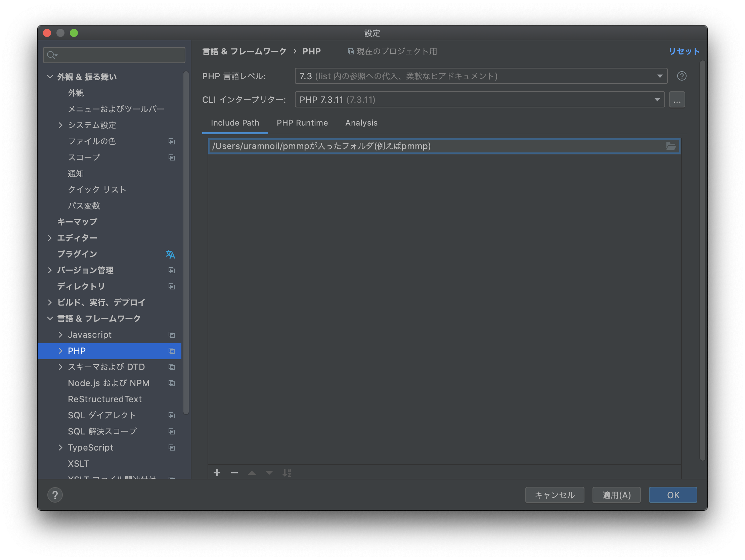Click the PHP copy icon in sidebar
Image resolution: width=745 pixels, height=560 pixels.
coord(171,351)
